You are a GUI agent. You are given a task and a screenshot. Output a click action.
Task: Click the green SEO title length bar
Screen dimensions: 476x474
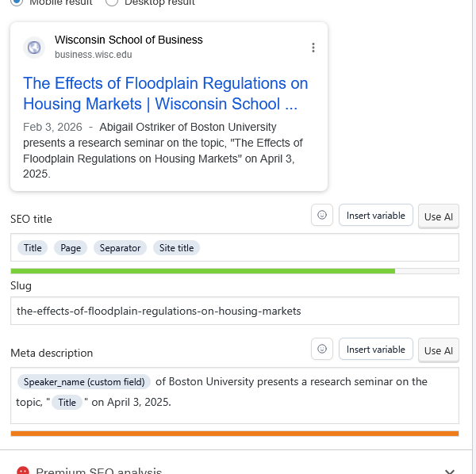click(x=202, y=271)
